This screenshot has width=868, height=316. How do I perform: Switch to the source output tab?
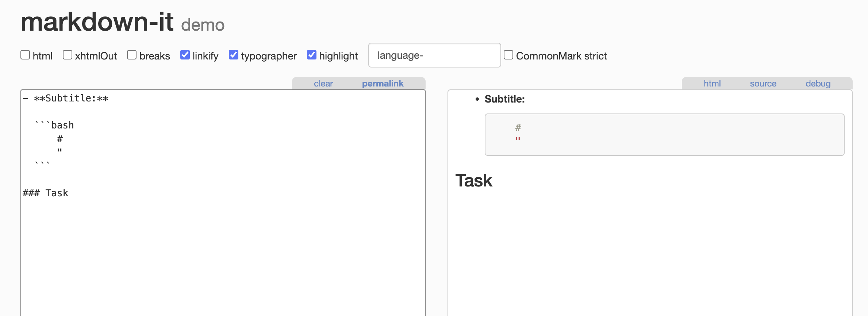coord(763,84)
